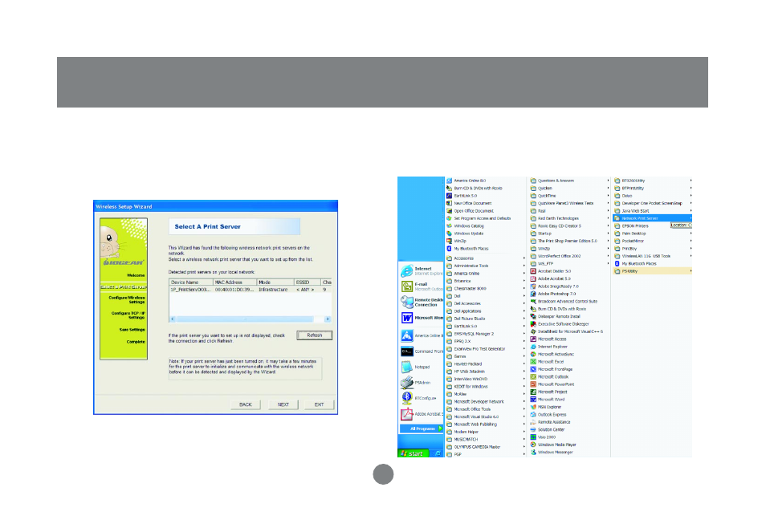The image size is (766, 532).
Task: Click the Adobe Acrobat icon in Start menu
Action: tap(406, 414)
